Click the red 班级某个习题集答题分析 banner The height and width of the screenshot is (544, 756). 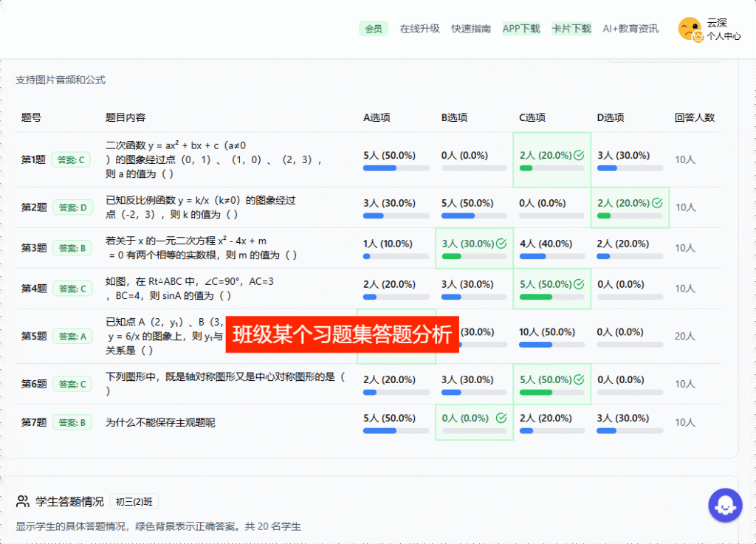click(342, 334)
